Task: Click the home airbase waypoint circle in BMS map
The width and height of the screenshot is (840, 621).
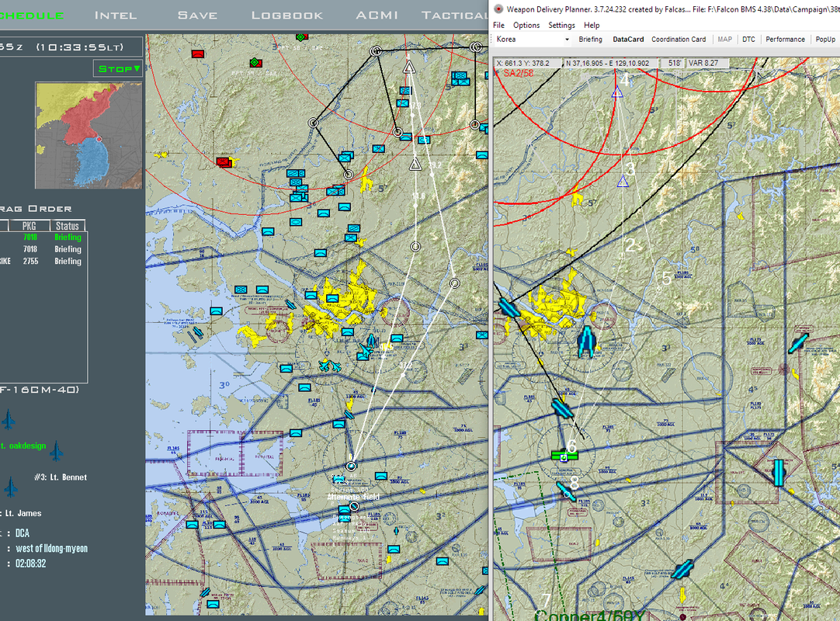Action: tap(351, 466)
